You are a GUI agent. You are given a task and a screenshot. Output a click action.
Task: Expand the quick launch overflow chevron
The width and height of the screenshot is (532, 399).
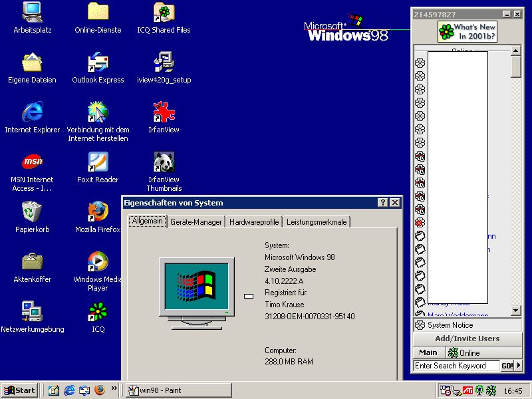pos(114,388)
